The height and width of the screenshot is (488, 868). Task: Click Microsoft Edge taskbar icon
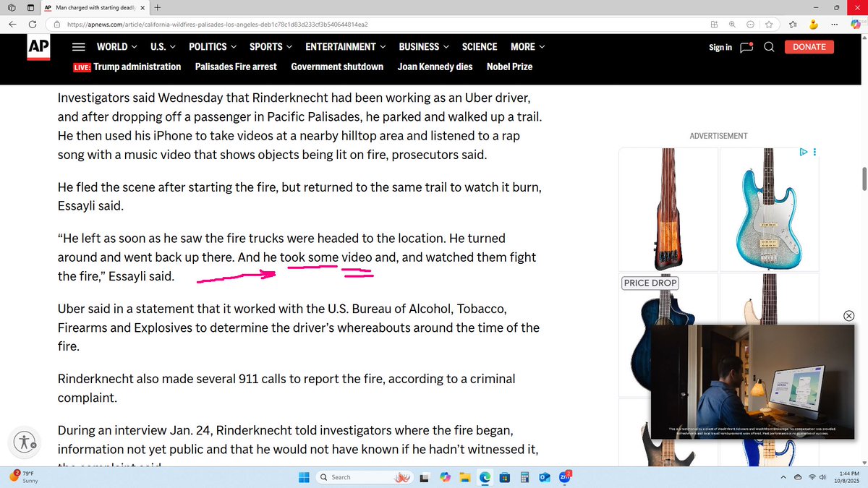pyautogui.click(x=485, y=477)
